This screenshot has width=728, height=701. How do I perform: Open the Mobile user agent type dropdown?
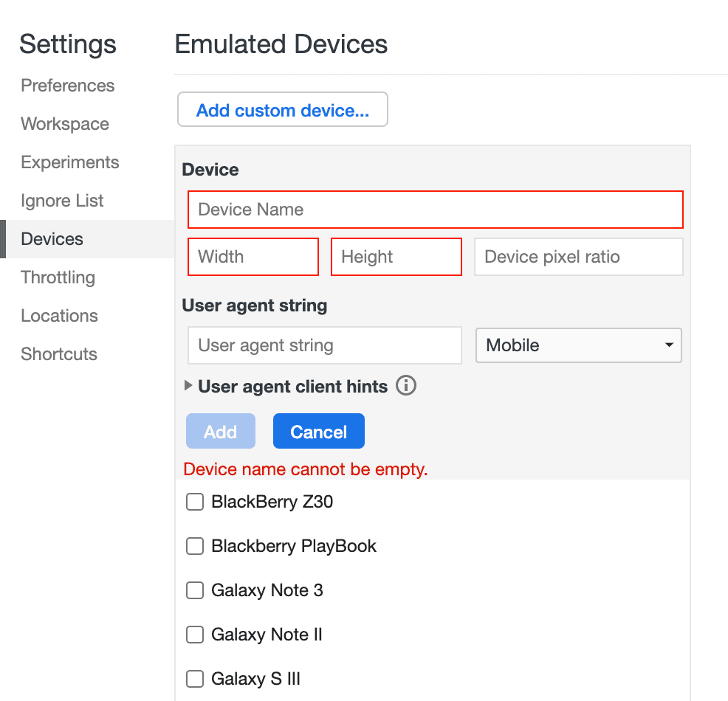pos(578,345)
